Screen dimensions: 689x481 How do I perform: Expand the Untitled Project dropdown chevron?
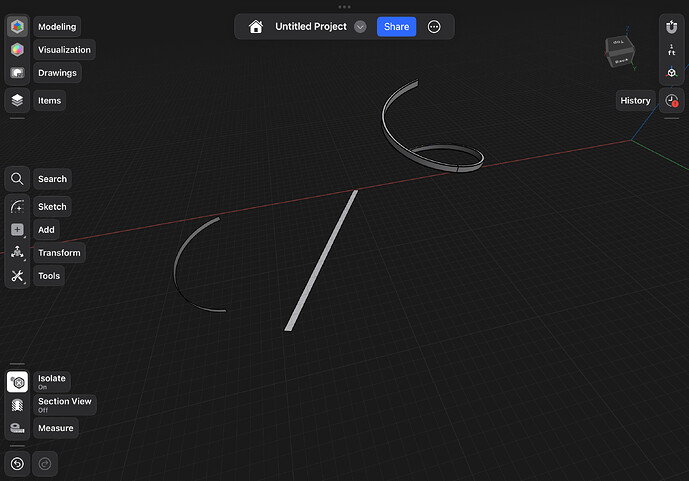tap(360, 27)
